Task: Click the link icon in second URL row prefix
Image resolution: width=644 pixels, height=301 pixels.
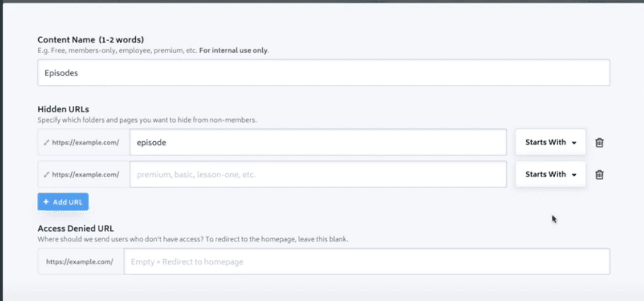Action: point(46,175)
